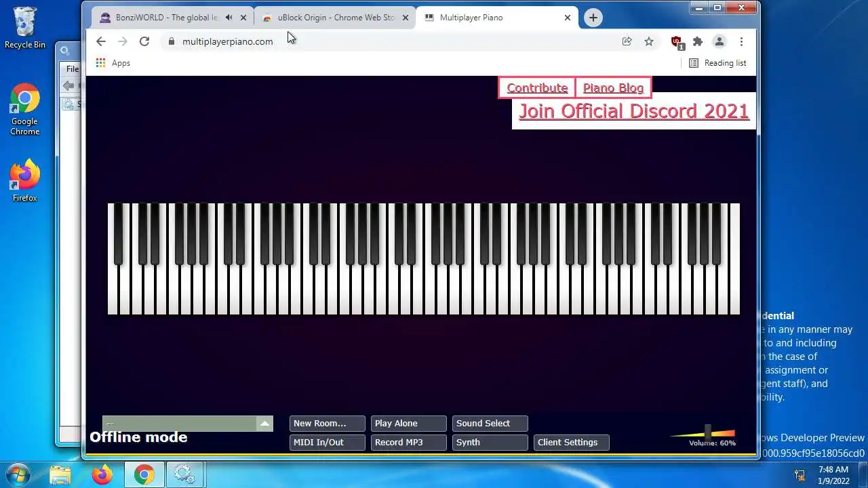This screenshot has height=488, width=868.
Task: Select the Chrome taskbar button
Action: point(144,474)
